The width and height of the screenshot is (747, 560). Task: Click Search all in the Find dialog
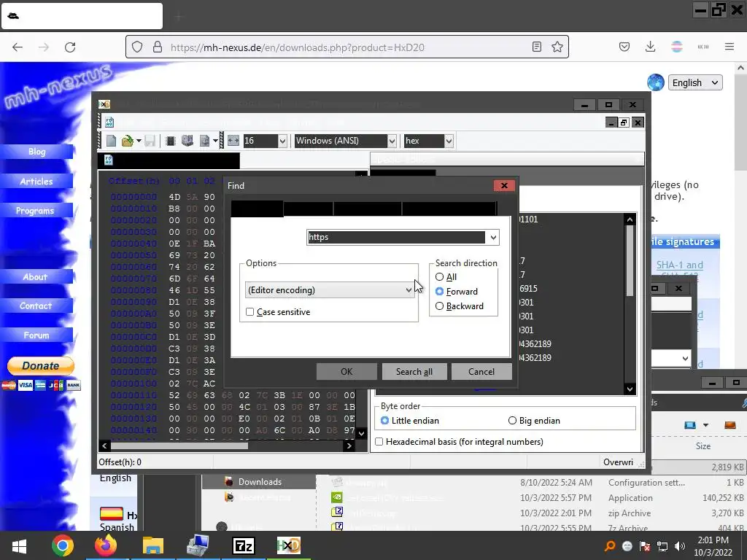[414, 371]
